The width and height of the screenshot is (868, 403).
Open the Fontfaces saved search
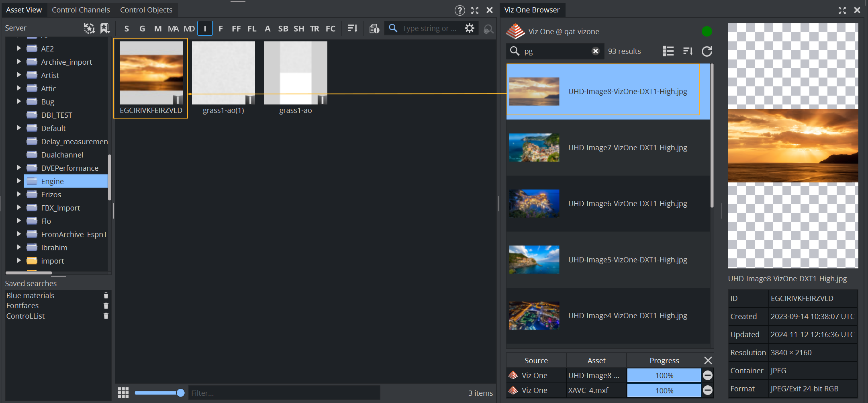[22, 306]
